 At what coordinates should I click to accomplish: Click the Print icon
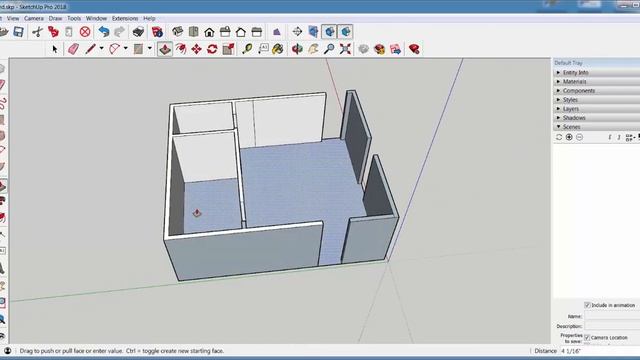(x=138, y=32)
